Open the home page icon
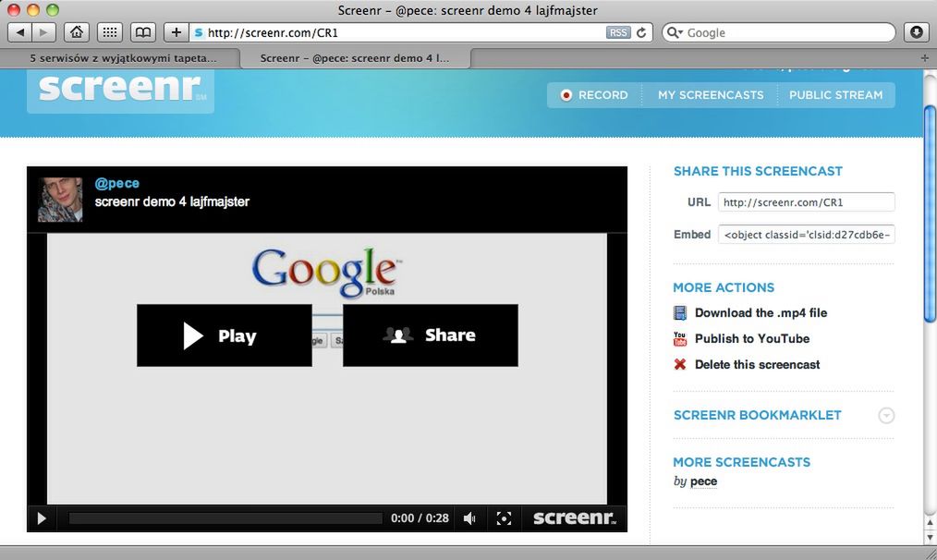Viewport: 937px width, 560px height. pyautogui.click(x=77, y=32)
